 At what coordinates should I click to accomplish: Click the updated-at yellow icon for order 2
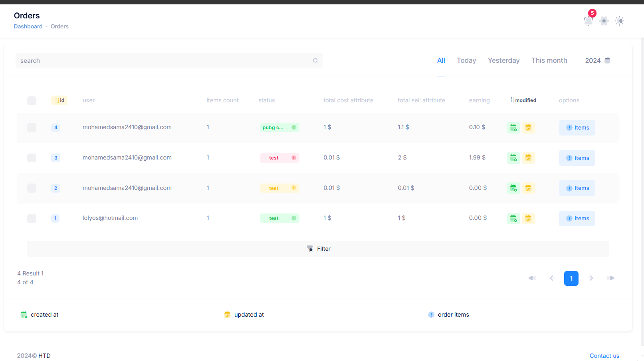528,188
